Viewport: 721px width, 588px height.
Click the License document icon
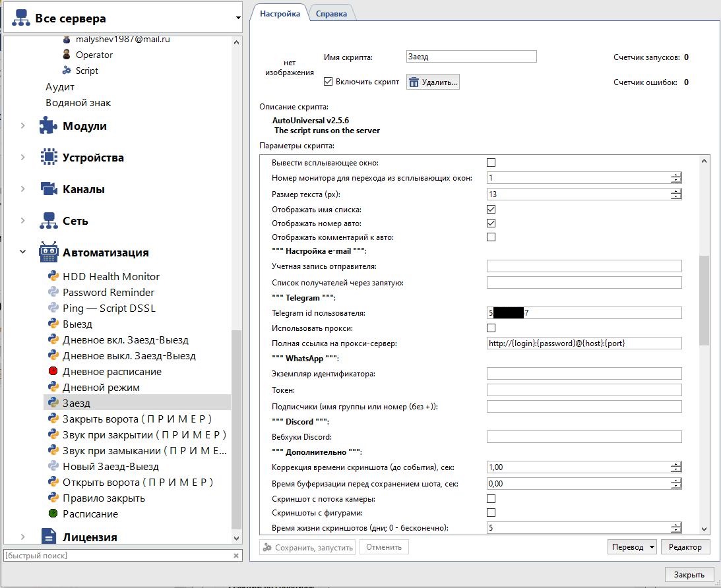click(x=48, y=537)
